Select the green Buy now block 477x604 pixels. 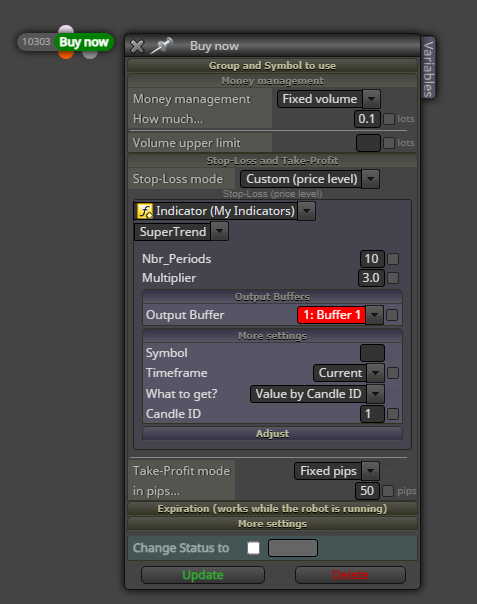coord(84,42)
